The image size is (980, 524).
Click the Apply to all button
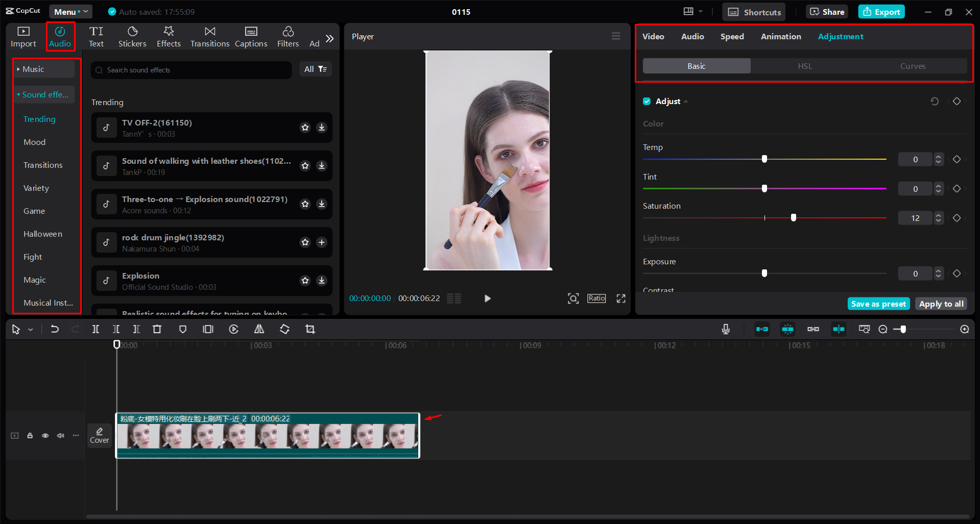pos(940,303)
